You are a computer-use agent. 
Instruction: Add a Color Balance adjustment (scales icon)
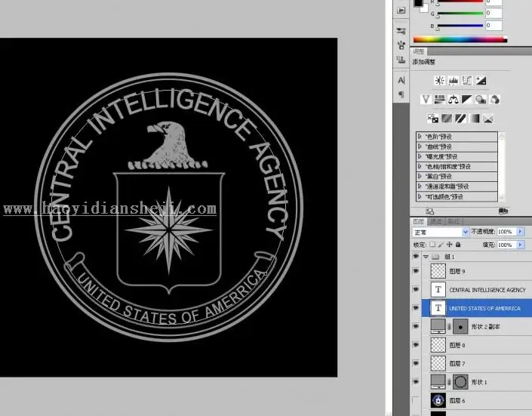point(454,100)
